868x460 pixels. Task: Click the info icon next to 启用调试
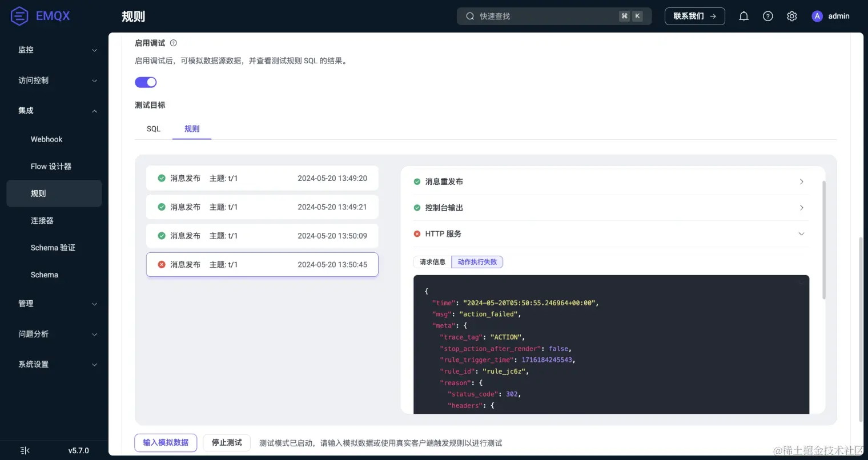(x=174, y=43)
